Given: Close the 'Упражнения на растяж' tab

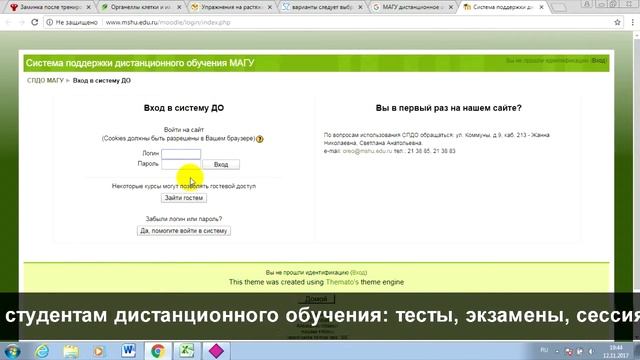Looking at the screenshot, I should point(270,7).
